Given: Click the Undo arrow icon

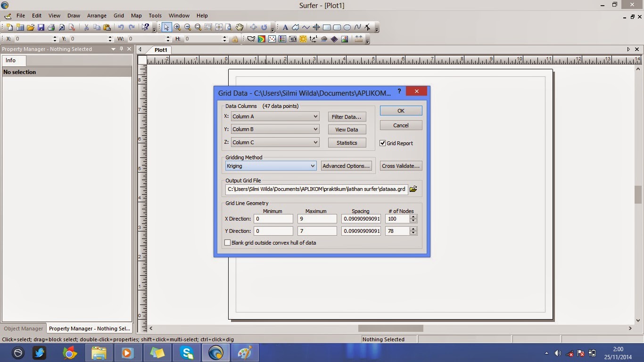Looking at the screenshot, I should click(x=121, y=27).
